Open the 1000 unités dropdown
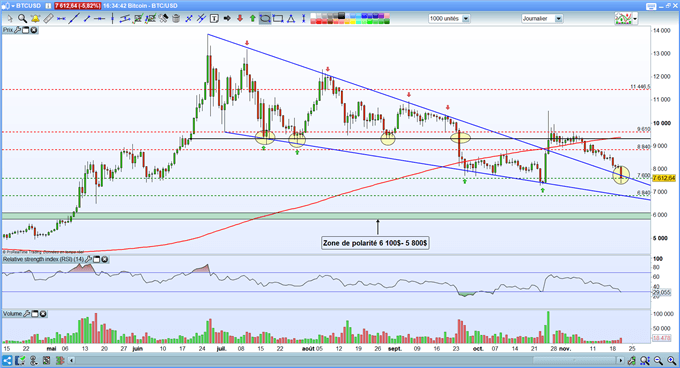Screen dimensions: 680x368 click(x=466, y=19)
